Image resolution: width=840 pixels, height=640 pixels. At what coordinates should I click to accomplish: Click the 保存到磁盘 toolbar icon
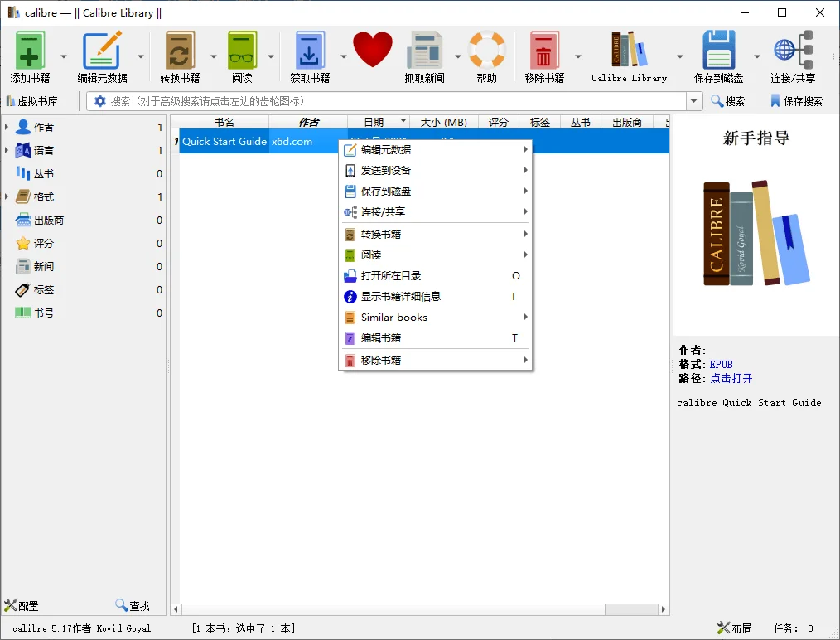click(x=717, y=51)
